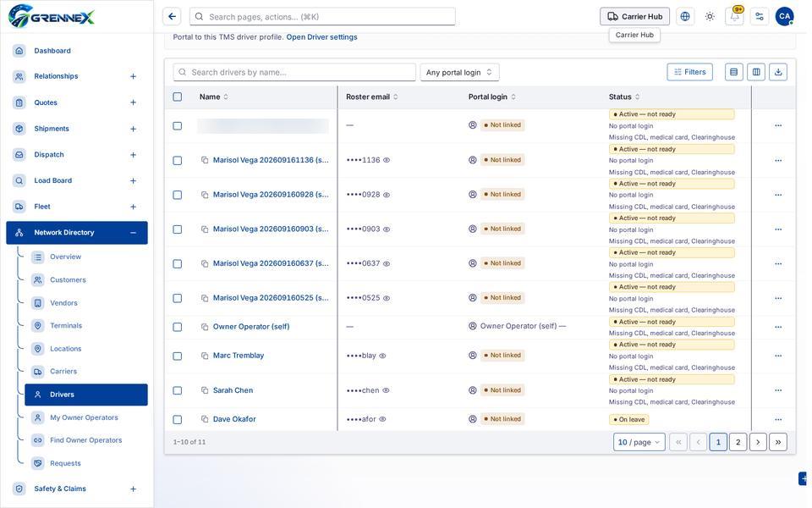Reveal Dave Okafor's roster email
This screenshot has height=508, width=812.
[382, 419]
